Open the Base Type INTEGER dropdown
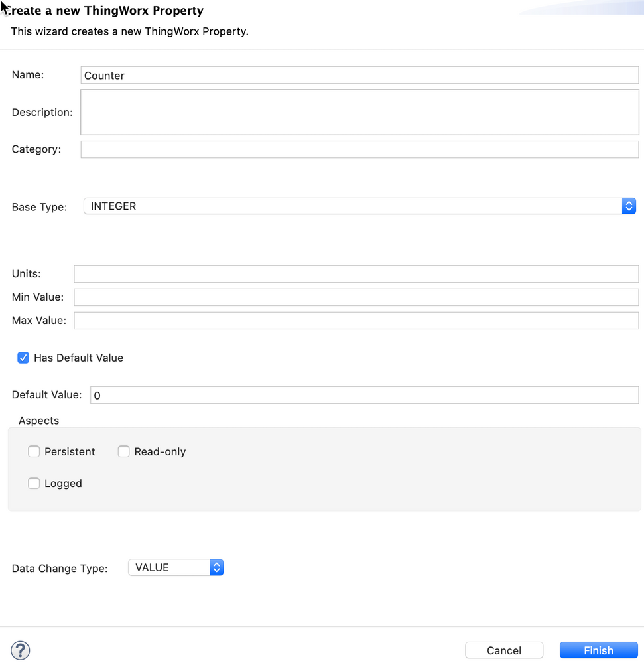This screenshot has width=644, height=663. [x=359, y=206]
